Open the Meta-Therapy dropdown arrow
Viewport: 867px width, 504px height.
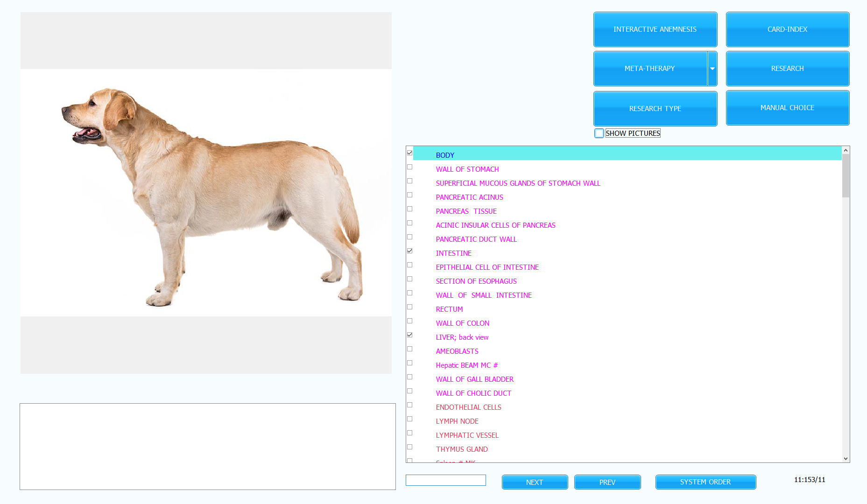click(x=712, y=69)
